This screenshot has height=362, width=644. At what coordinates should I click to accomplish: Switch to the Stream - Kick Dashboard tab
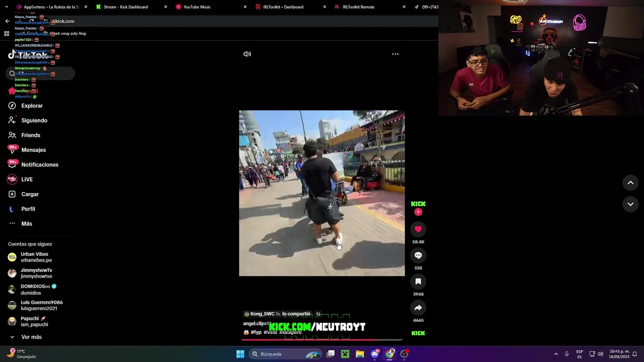[126, 7]
